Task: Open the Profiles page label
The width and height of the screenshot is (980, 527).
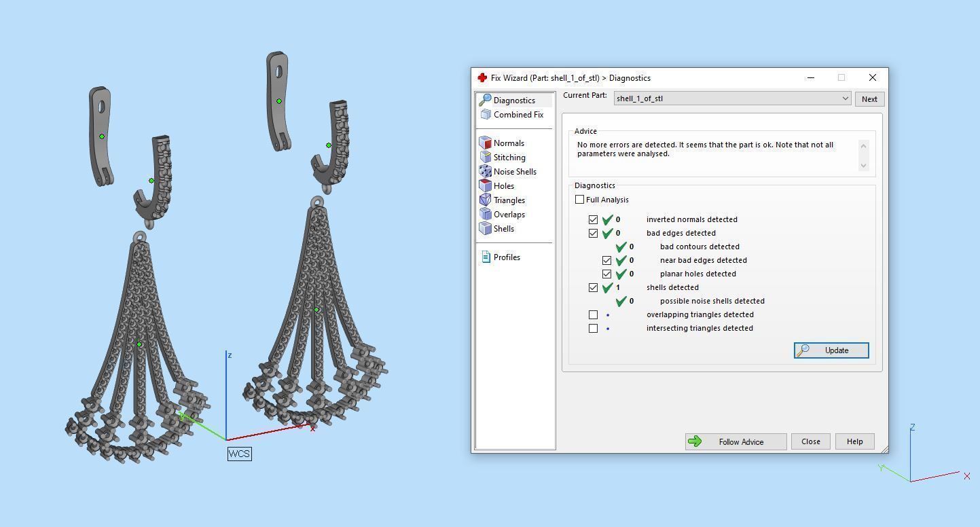Action: click(x=507, y=257)
